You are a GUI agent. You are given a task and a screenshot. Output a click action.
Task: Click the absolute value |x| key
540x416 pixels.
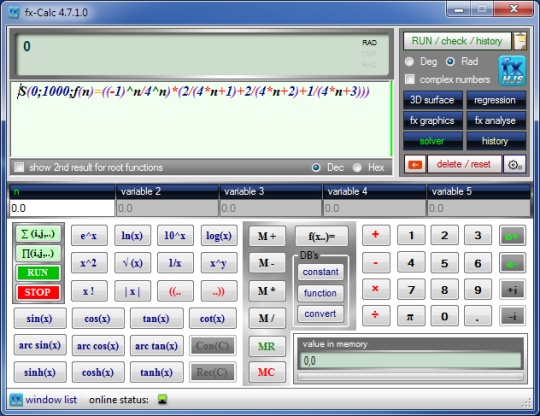click(133, 292)
